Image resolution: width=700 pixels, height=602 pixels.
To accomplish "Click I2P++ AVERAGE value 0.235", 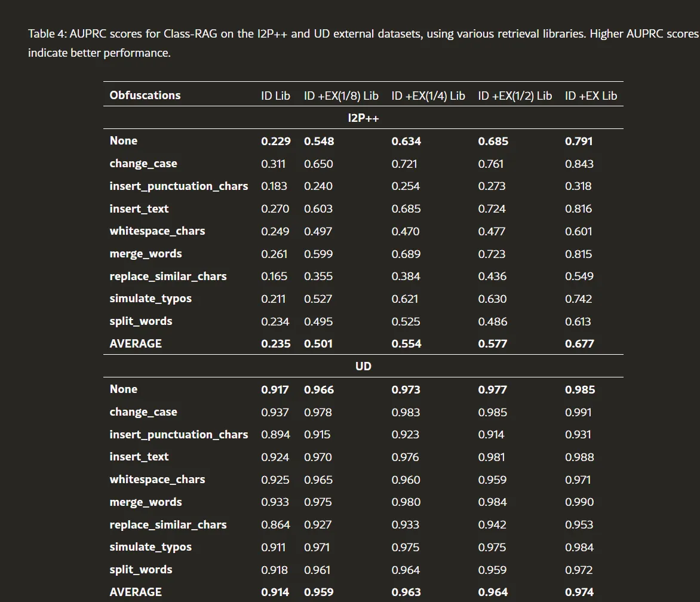I will pos(276,344).
